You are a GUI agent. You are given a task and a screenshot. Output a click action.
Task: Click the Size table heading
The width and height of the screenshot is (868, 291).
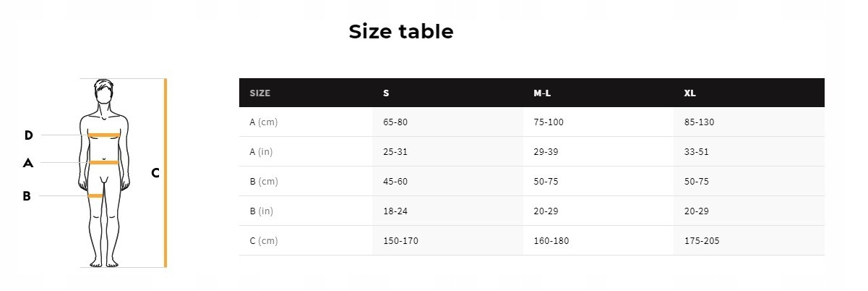pyautogui.click(x=401, y=32)
